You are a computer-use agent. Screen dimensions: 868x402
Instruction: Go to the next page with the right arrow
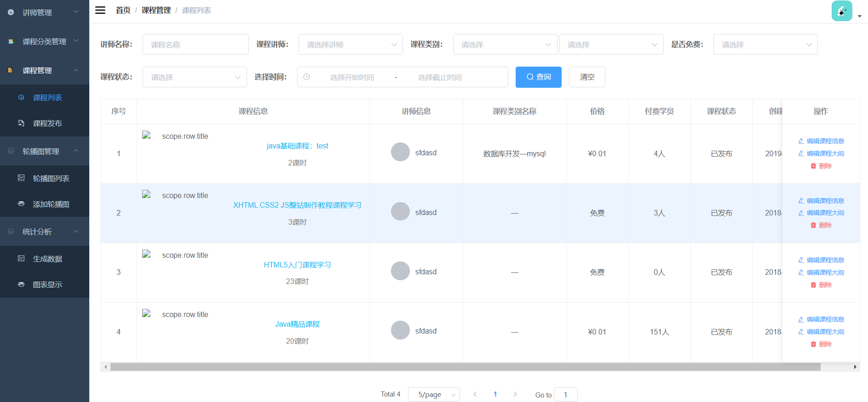tap(515, 394)
